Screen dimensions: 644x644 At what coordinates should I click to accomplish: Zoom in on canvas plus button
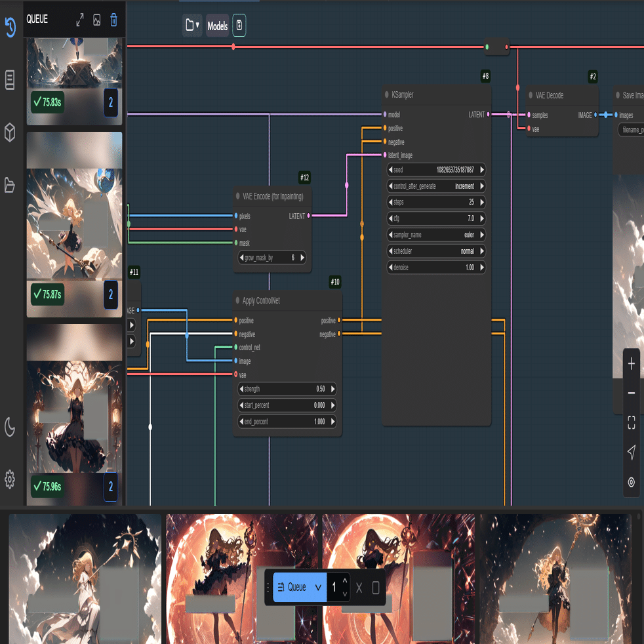tap(632, 363)
